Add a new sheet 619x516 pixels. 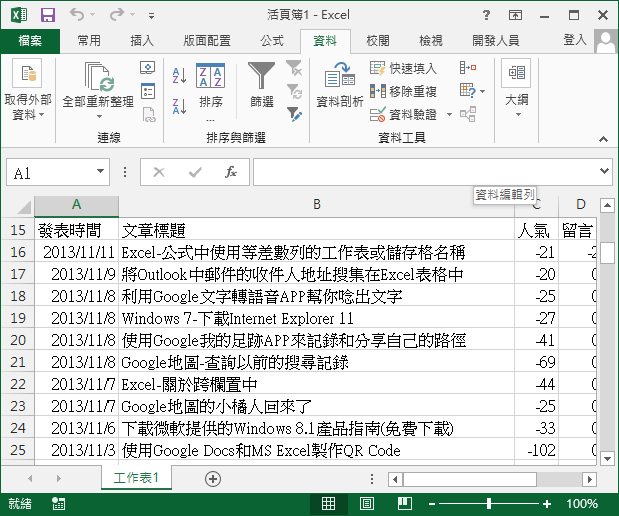(x=213, y=479)
